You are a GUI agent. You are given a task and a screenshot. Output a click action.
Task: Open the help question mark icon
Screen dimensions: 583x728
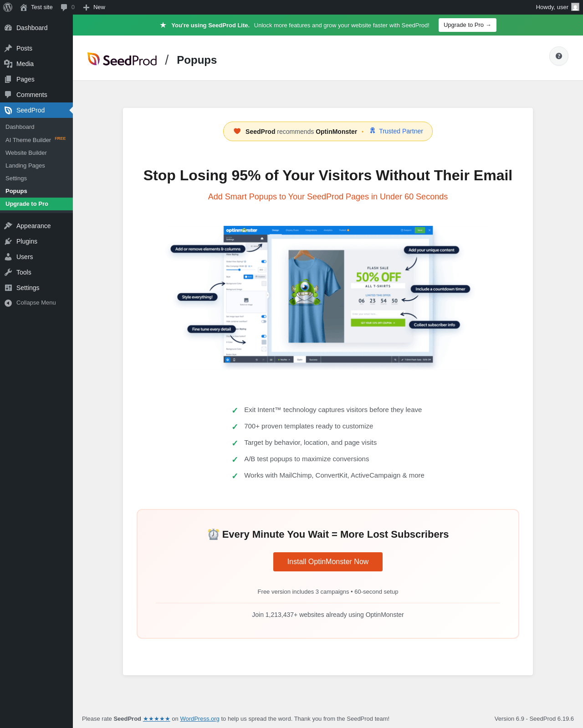(x=559, y=56)
